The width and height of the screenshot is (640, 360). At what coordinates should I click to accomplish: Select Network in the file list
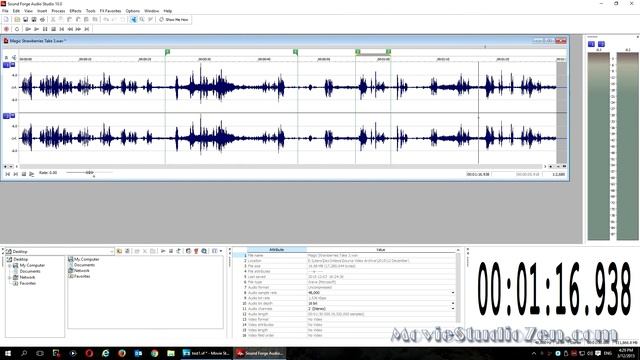pos(81,271)
